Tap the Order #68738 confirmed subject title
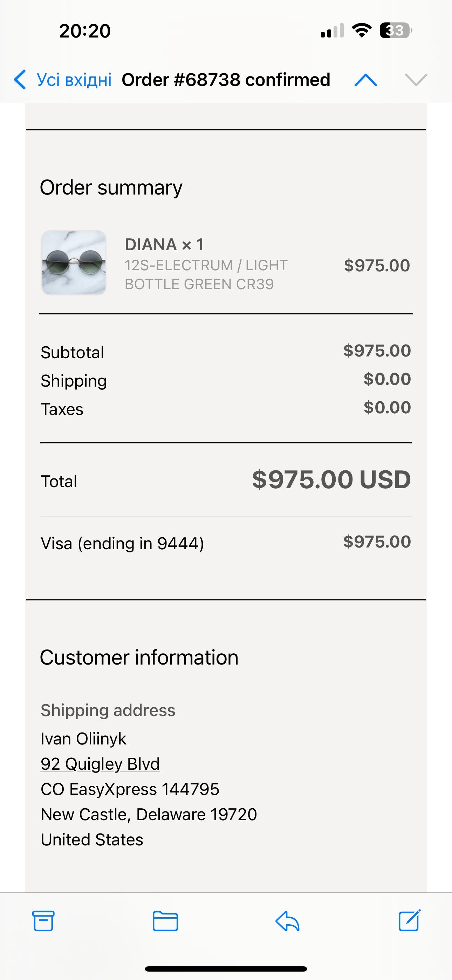452x980 pixels. (x=226, y=80)
